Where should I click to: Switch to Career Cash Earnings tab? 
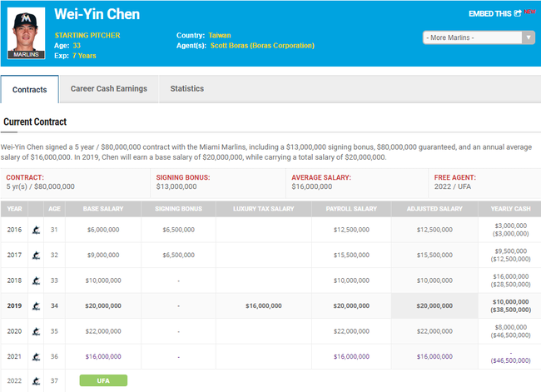point(109,89)
